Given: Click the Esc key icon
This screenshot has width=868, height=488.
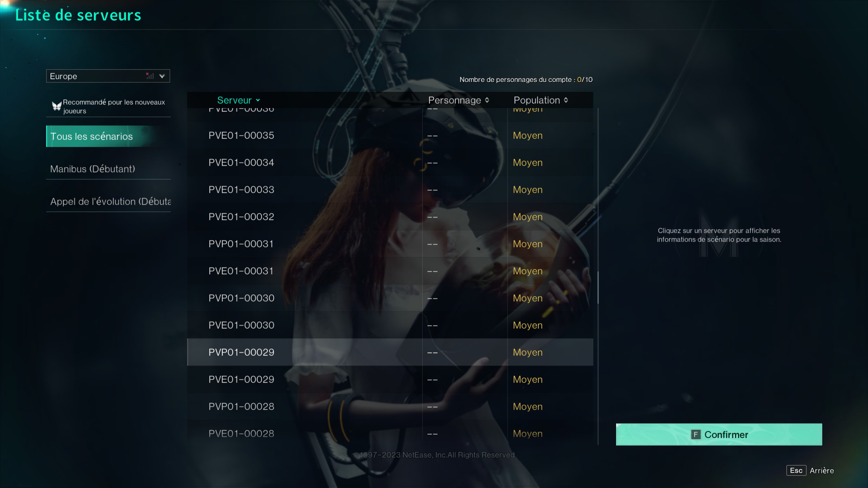Looking at the screenshot, I should click(796, 470).
